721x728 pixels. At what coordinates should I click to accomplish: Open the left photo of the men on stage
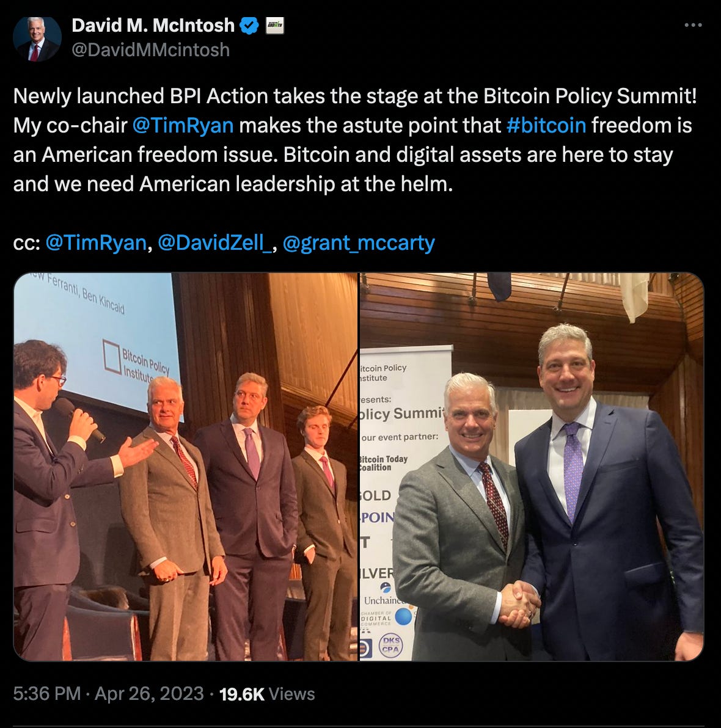click(186, 467)
